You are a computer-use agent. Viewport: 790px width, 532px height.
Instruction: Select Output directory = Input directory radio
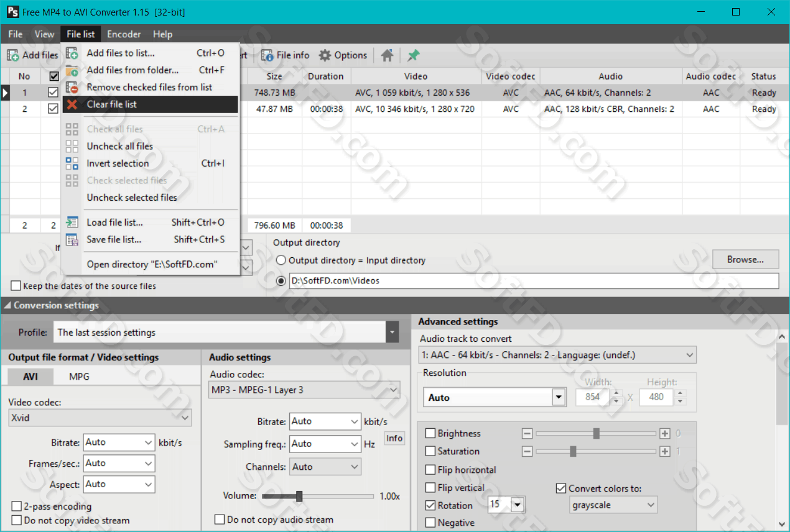(281, 260)
